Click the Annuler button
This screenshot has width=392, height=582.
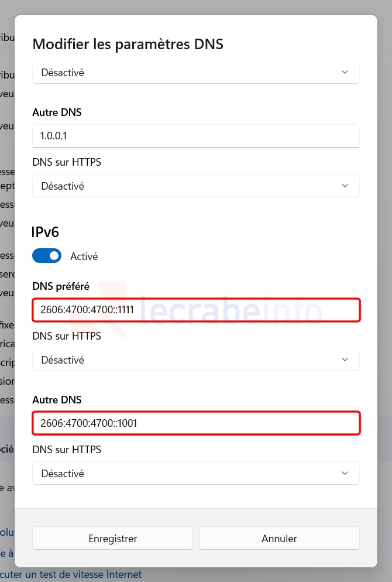click(x=279, y=538)
